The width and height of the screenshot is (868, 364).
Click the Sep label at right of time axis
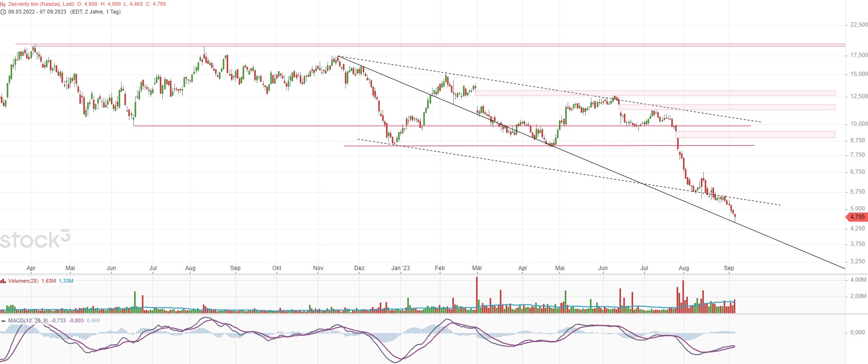coord(728,268)
